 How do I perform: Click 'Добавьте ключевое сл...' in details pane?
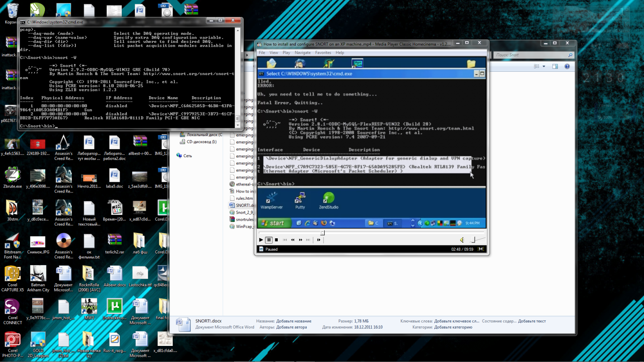(457, 321)
